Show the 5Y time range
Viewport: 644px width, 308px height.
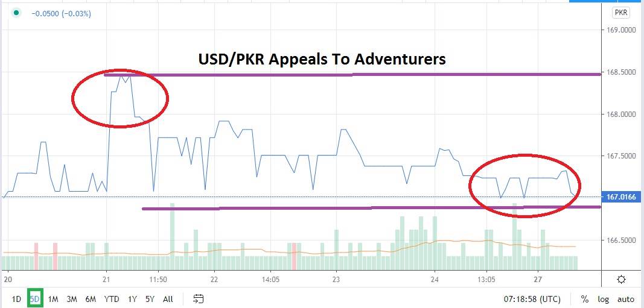[149, 298]
